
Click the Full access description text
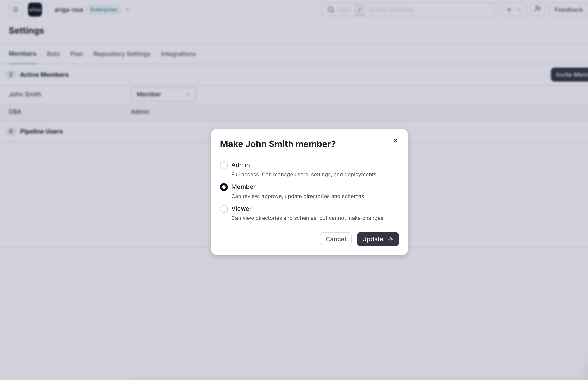click(x=304, y=175)
